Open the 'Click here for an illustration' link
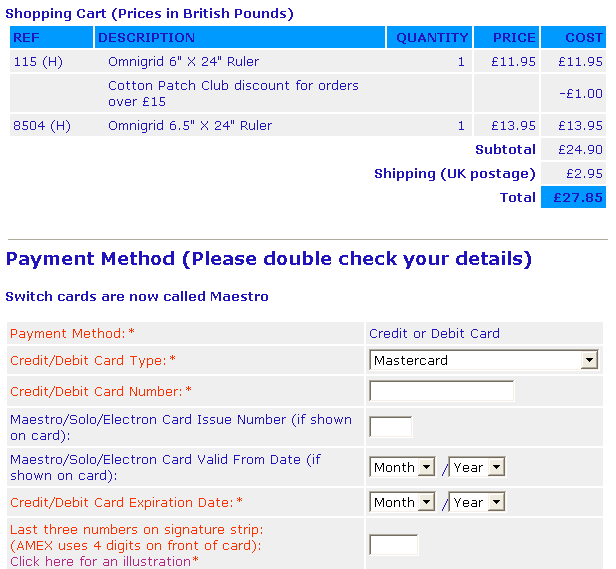Image resolution: width=616 pixels, height=569 pixels. (101, 561)
